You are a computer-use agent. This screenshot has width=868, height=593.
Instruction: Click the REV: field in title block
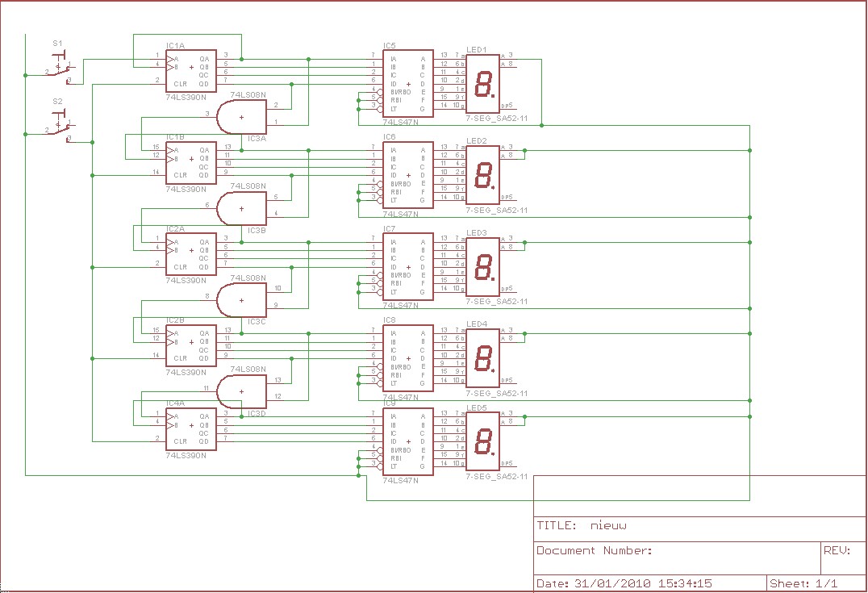point(844,558)
